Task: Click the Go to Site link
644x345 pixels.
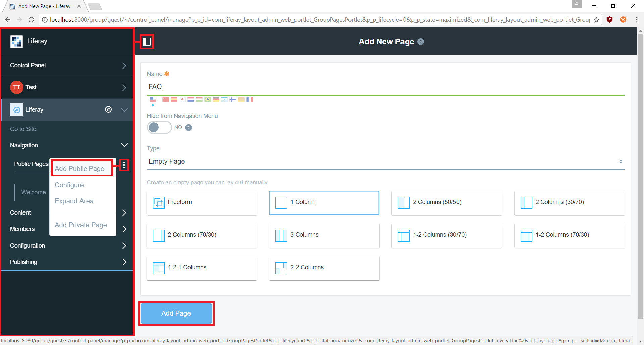Action: click(23, 129)
